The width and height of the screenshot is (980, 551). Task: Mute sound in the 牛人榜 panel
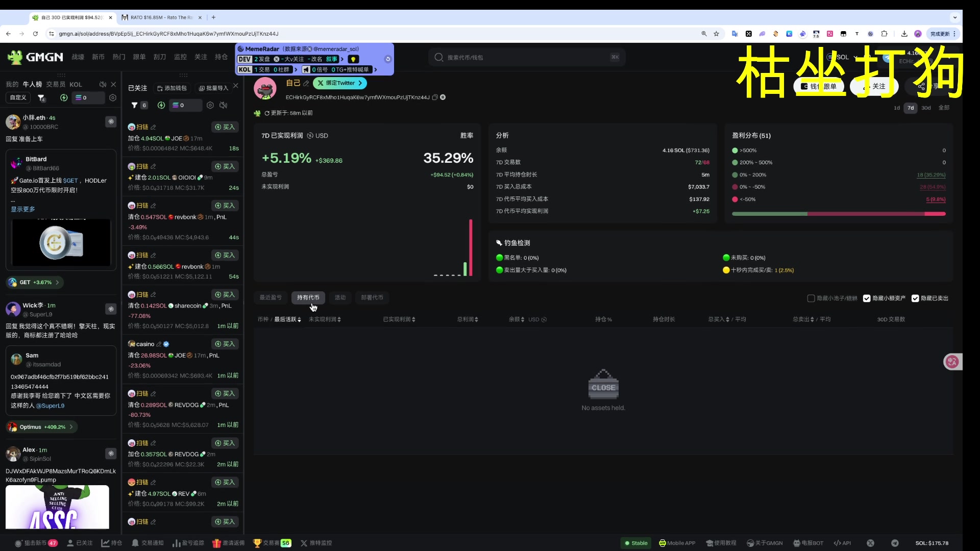point(103,84)
